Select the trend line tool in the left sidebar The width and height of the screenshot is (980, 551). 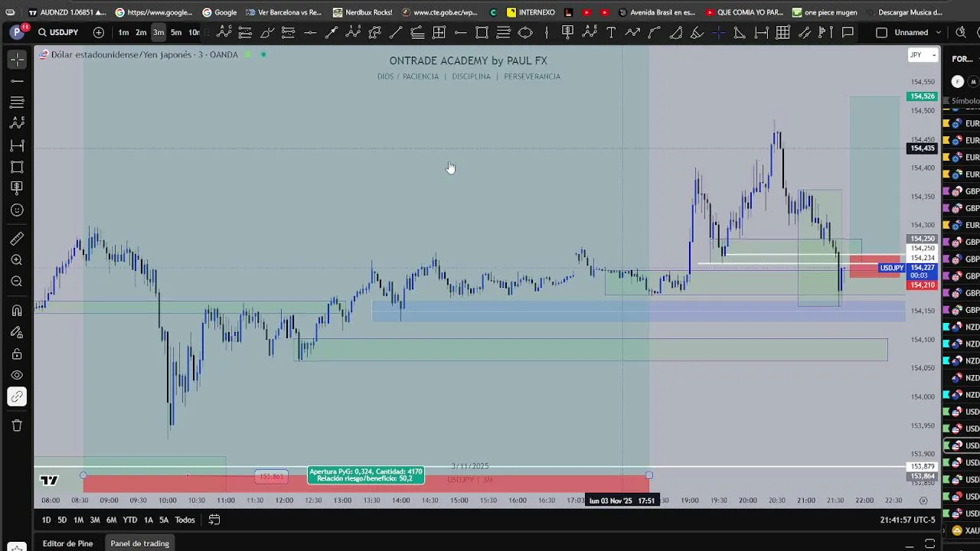coord(17,81)
